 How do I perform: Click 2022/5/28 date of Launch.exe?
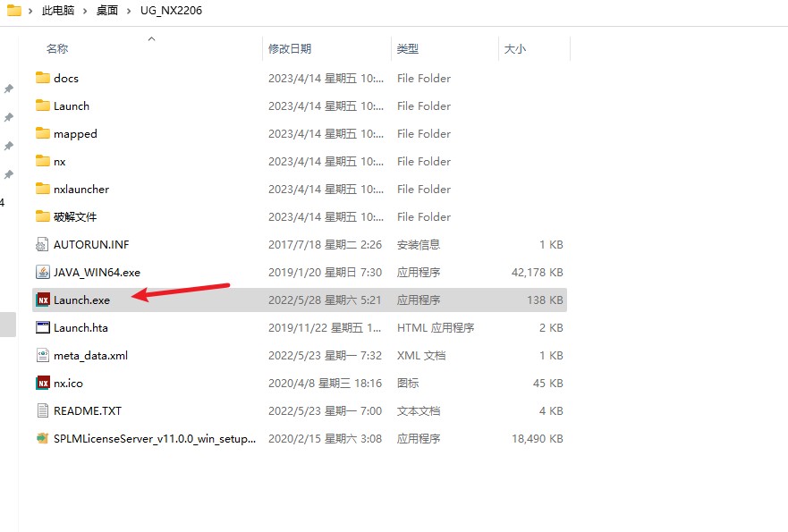click(325, 300)
